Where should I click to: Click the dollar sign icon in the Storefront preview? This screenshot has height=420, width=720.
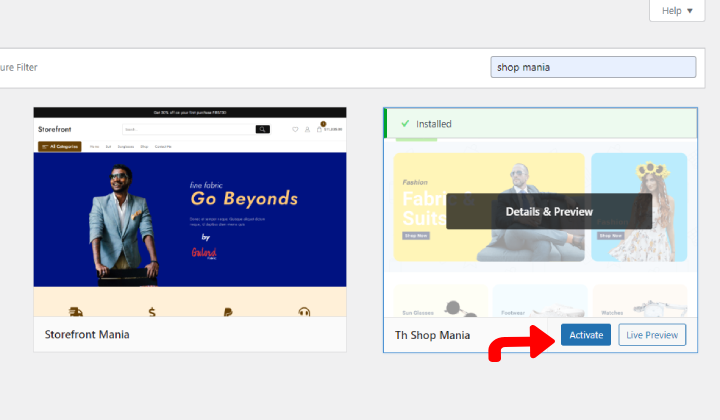pos(152,312)
